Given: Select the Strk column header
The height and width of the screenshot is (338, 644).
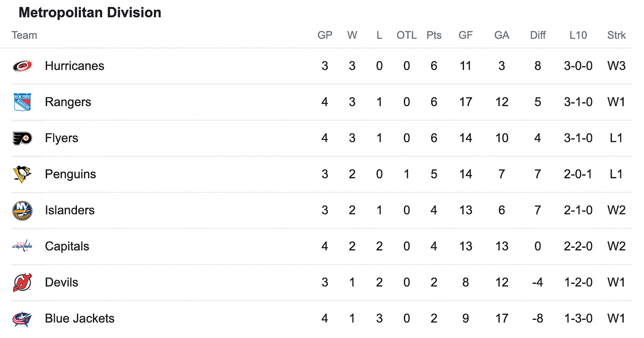Looking at the screenshot, I should pos(617,35).
